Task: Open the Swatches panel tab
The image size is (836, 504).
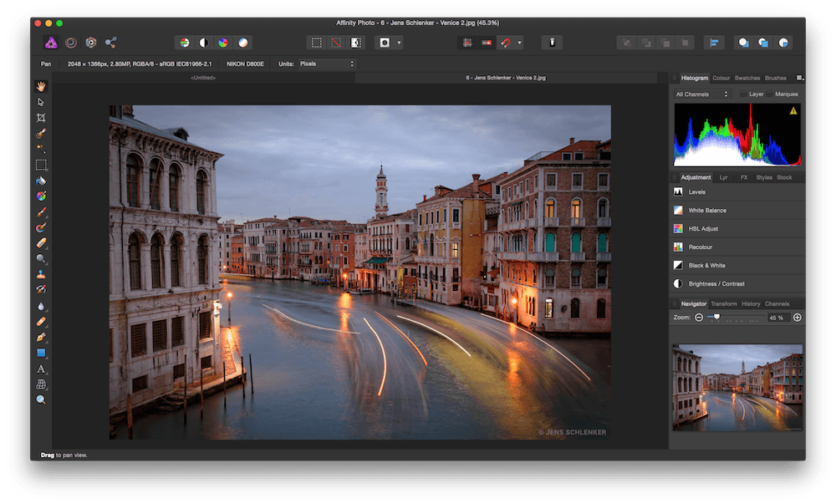Action: [x=747, y=78]
